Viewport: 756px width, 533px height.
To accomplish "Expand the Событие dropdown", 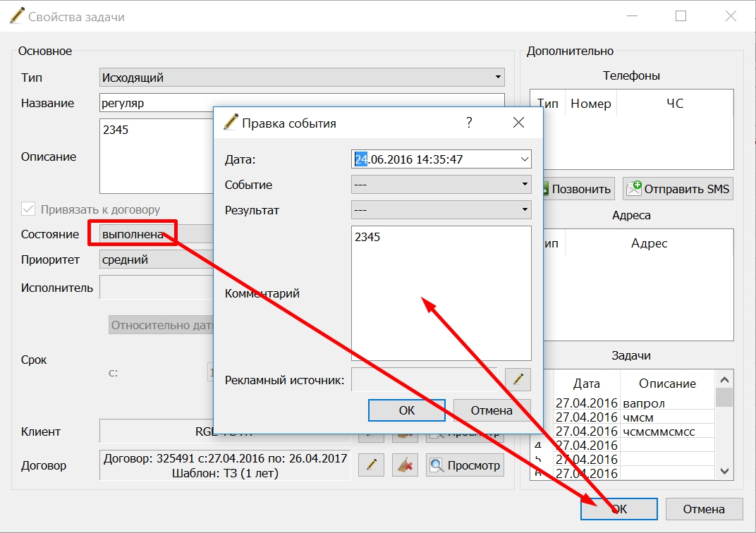I will (441, 185).
